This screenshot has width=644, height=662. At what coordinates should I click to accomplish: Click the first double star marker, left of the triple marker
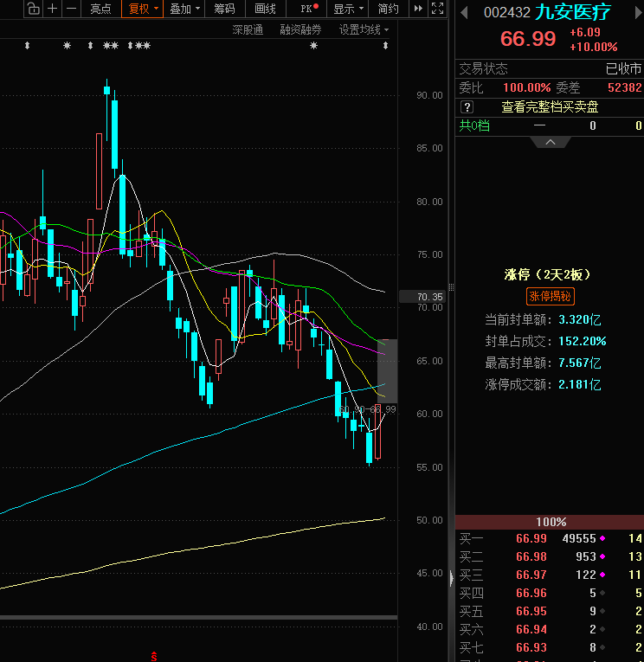[x=111, y=45]
